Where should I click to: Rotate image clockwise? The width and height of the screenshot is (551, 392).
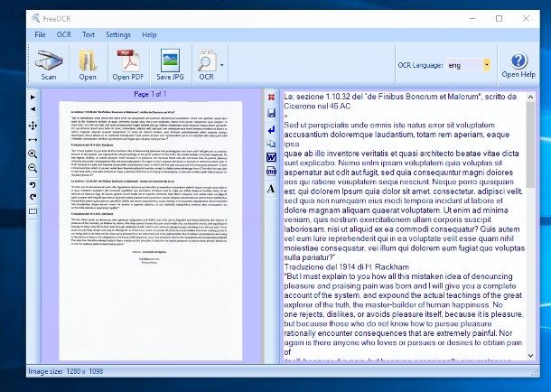pyautogui.click(x=33, y=197)
